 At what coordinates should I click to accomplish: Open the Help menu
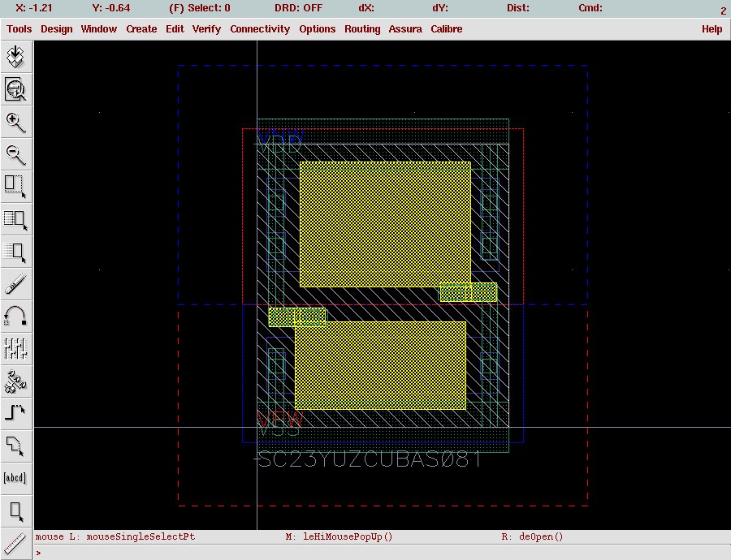point(712,29)
